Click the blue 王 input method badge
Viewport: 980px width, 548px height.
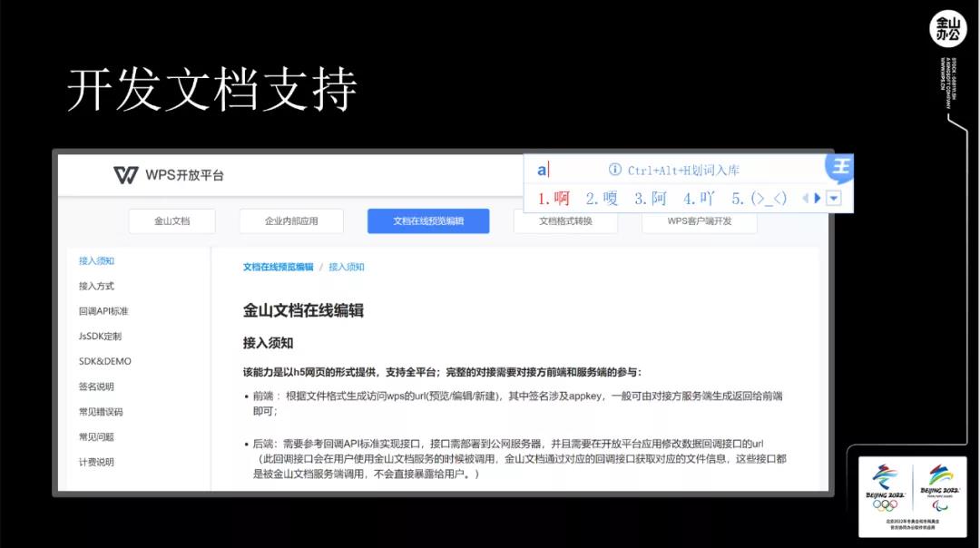click(x=840, y=167)
